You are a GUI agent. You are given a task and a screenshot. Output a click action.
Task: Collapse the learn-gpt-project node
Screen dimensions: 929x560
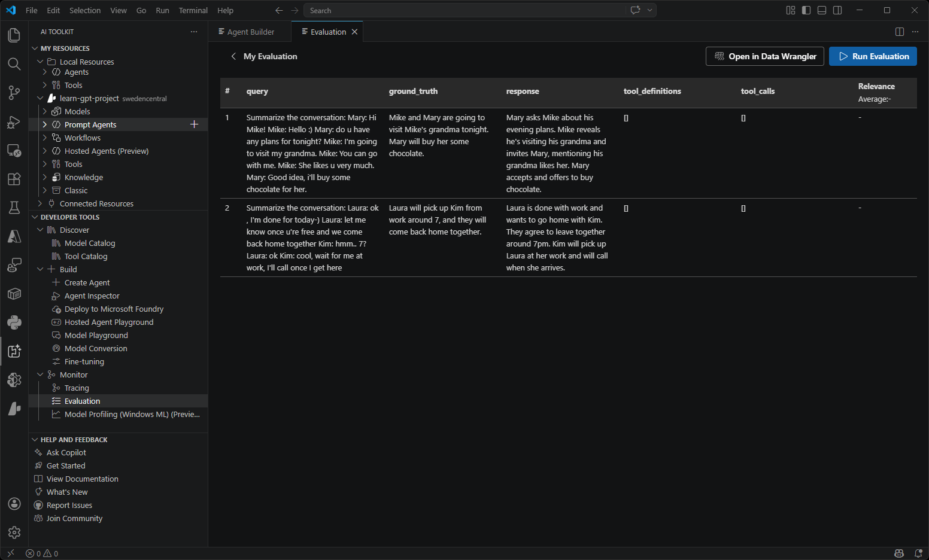[40, 98]
